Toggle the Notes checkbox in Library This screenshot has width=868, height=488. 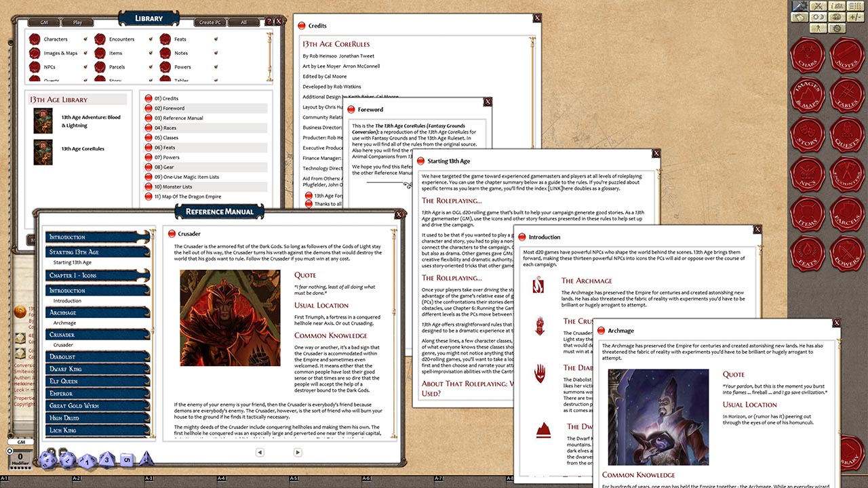point(216,53)
